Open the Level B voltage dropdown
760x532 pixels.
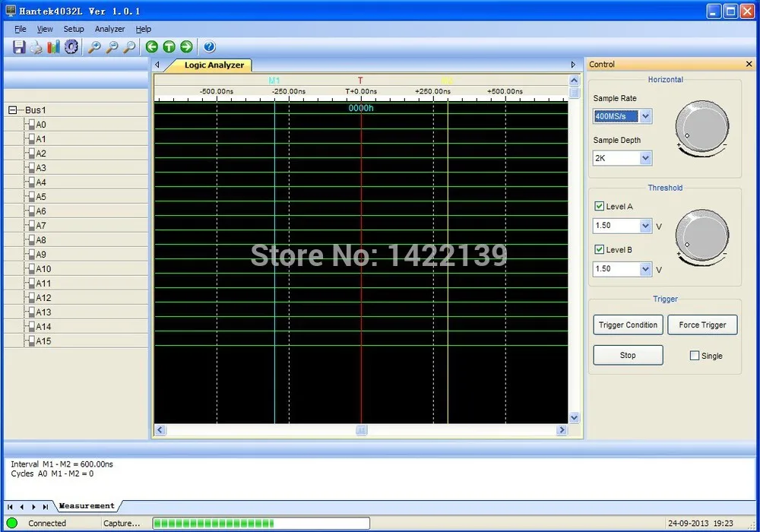pyautogui.click(x=645, y=269)
